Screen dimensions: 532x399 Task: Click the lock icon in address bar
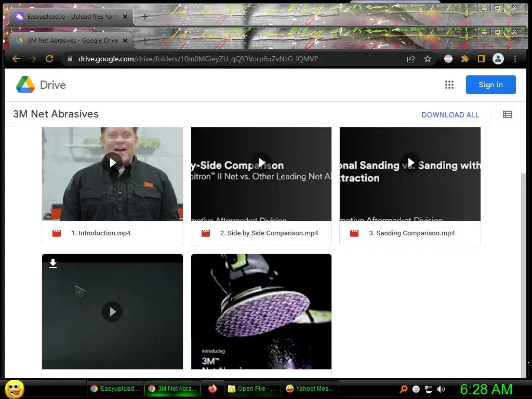(x=70, y=59)
